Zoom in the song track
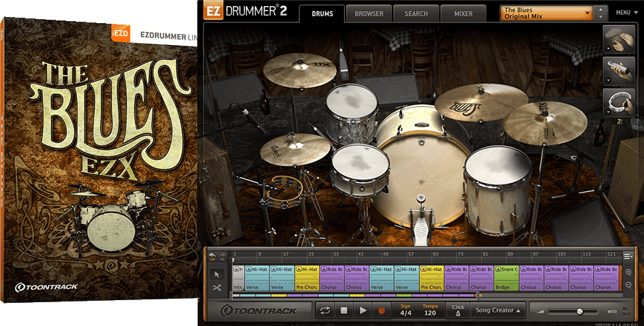The image size is (644, 326). point(628,272)
